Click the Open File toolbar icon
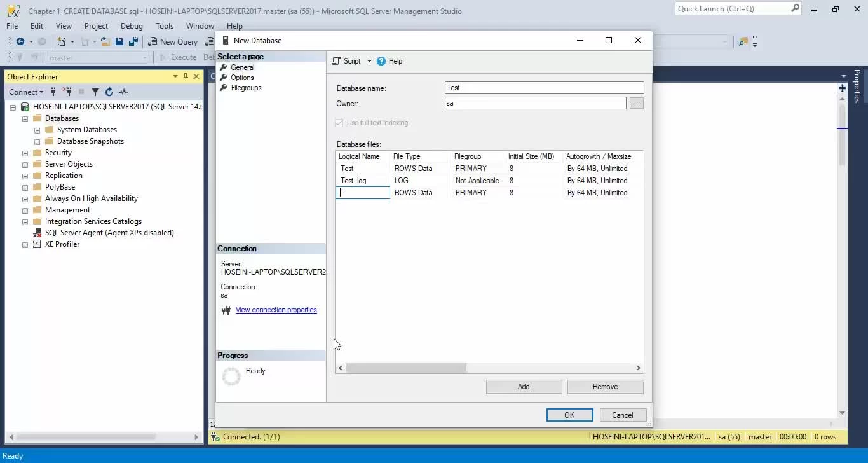Screen dimensions: 868x463 coord(105,41)
